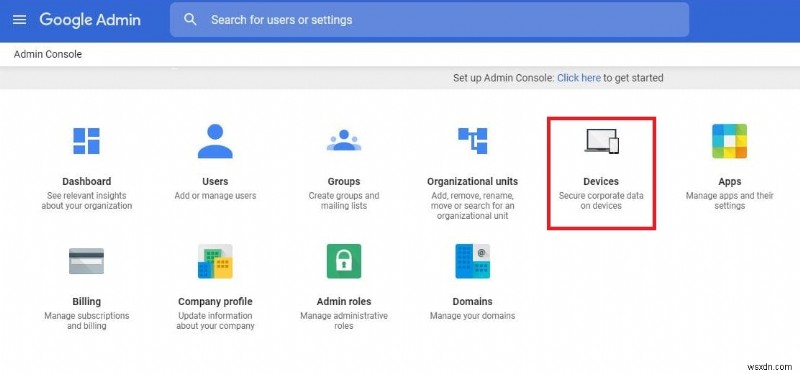Click 'Add, remove, rename, move or search' description

click(x=472, y=206)
